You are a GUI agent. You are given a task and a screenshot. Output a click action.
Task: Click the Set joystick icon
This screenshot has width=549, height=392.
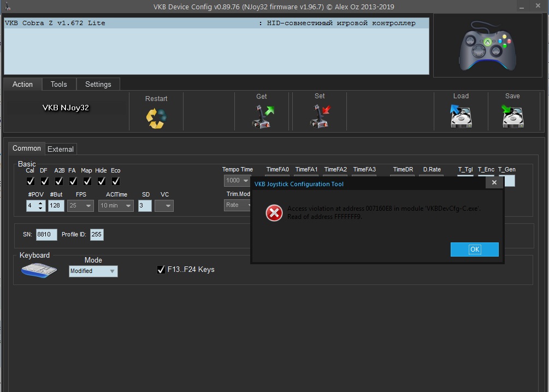[320, 116]
